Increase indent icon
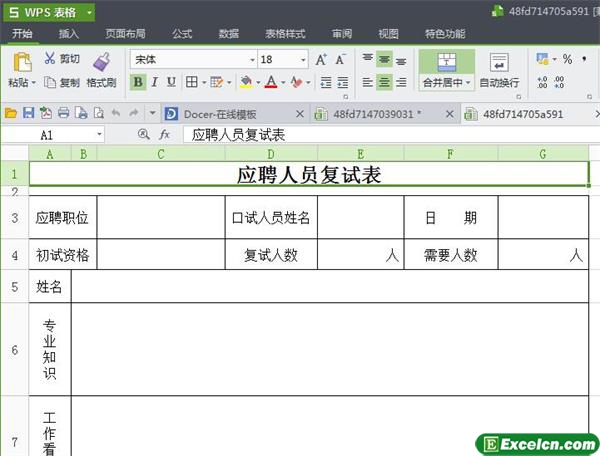Viewport: 600px width, 456px height. [x=342, y=82]
